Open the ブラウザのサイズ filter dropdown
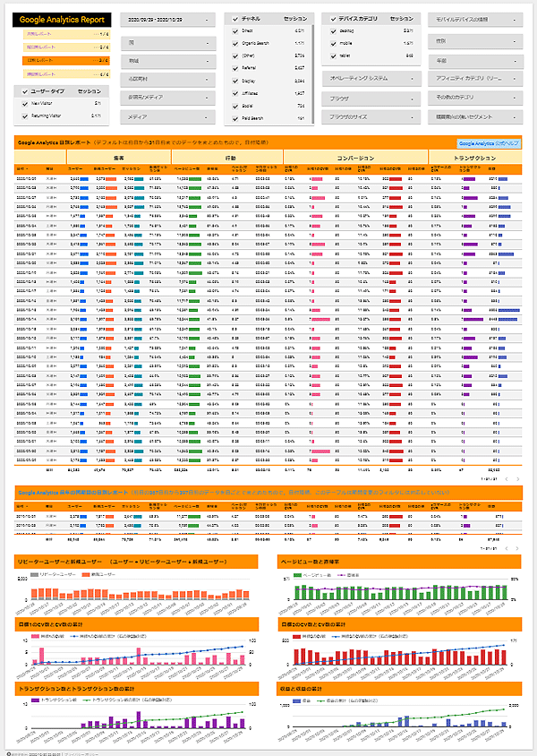The height and width of the screenshot is (756, 537). pyautogui.click(x=371, y=117)
